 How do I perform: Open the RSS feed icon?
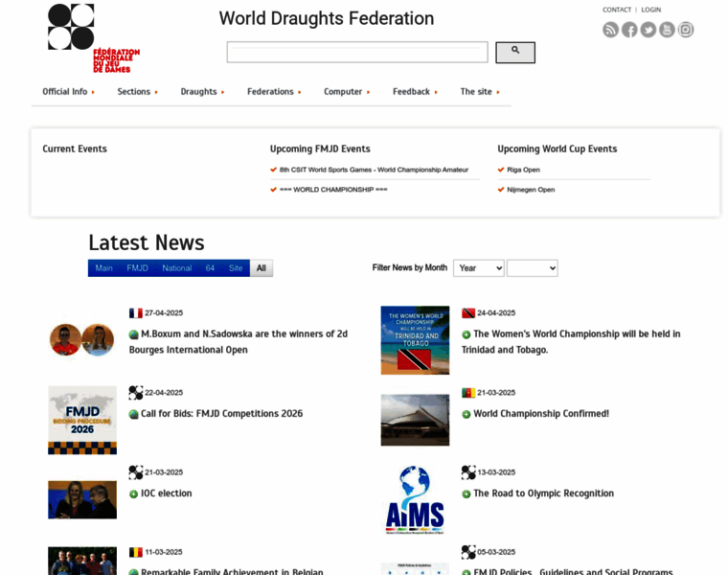610,30
